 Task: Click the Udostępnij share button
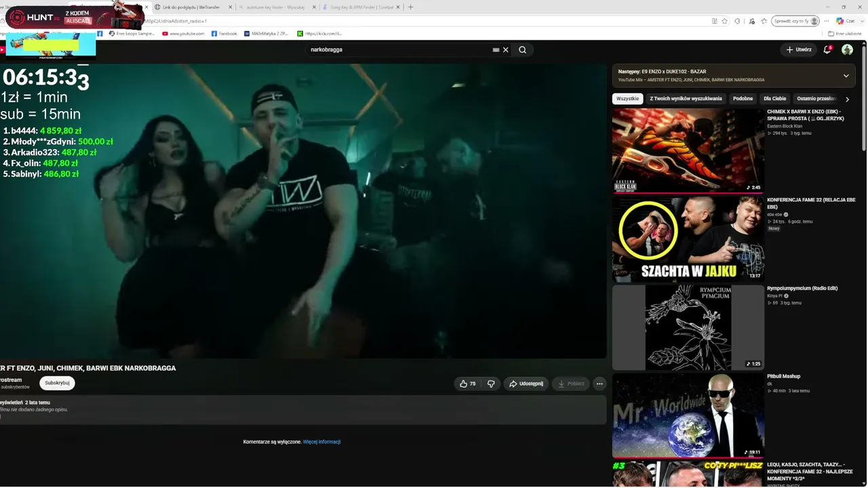pos(526,384)
